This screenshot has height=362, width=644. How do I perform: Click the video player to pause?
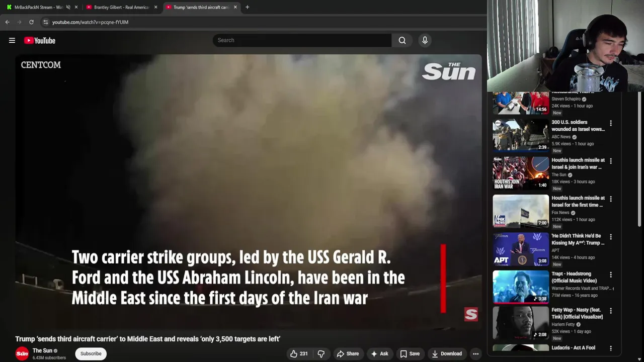tap(249, 191)
